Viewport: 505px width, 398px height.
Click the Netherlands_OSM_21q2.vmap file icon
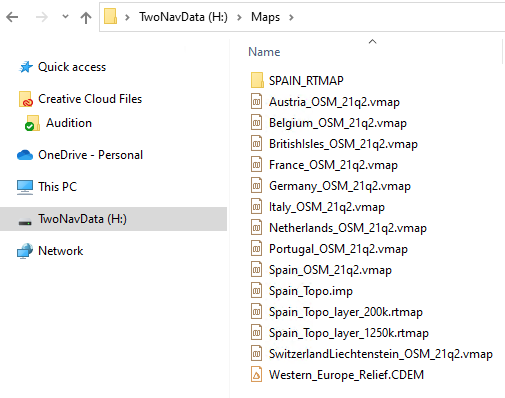256,227
